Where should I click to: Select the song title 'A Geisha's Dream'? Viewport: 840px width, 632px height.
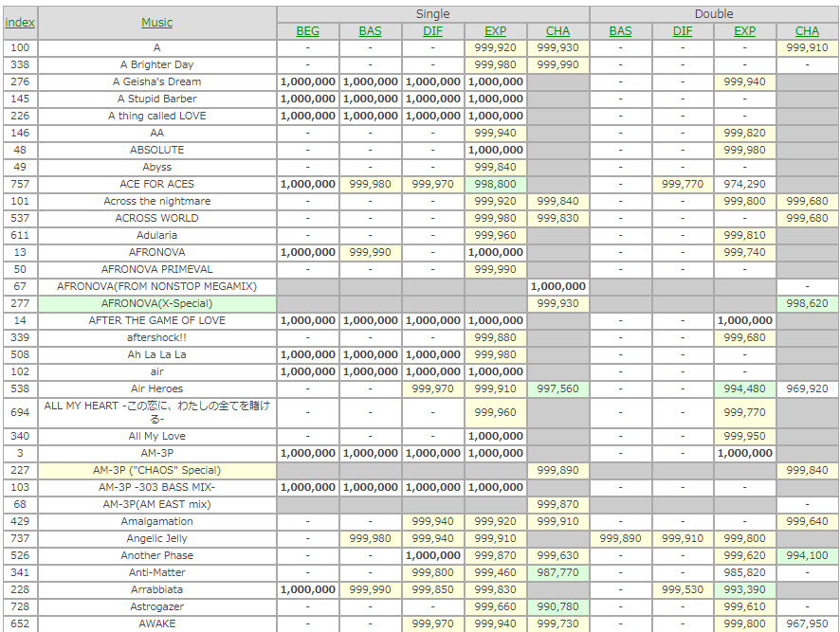[157, 81]
